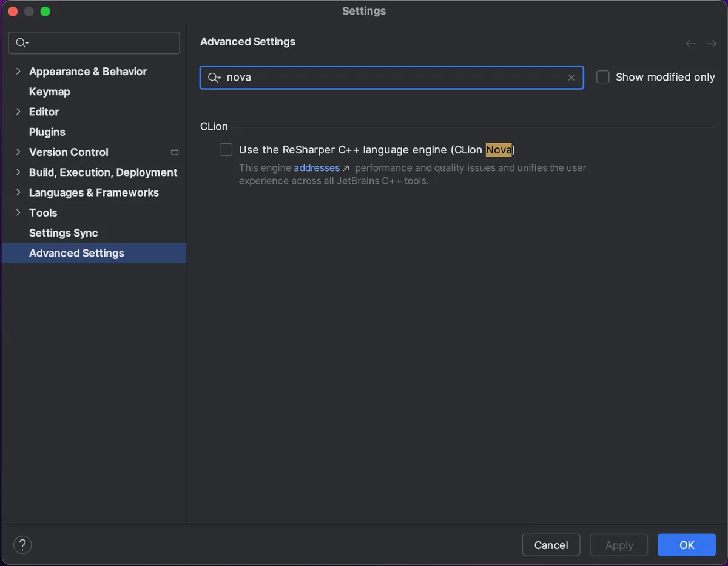Viewport: 728px width, 566px height.
Task: Select Advanced Settings in the sidebar
Action: [94, 253]
